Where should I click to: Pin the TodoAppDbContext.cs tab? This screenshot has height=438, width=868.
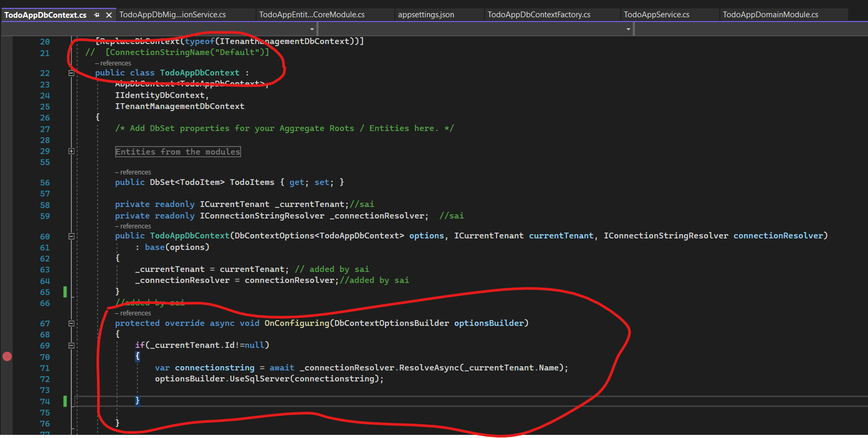tap(96, 15)
